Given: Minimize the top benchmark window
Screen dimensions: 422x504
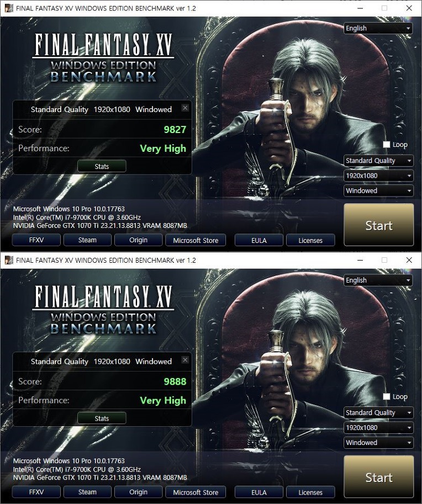Looking at the screenshot, I should 360,8.
